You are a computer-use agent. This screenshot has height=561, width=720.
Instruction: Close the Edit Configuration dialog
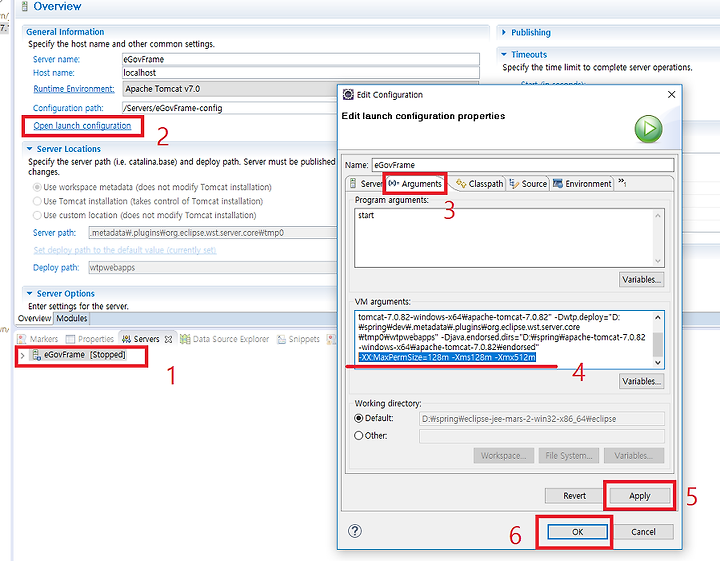coord(671,95)
